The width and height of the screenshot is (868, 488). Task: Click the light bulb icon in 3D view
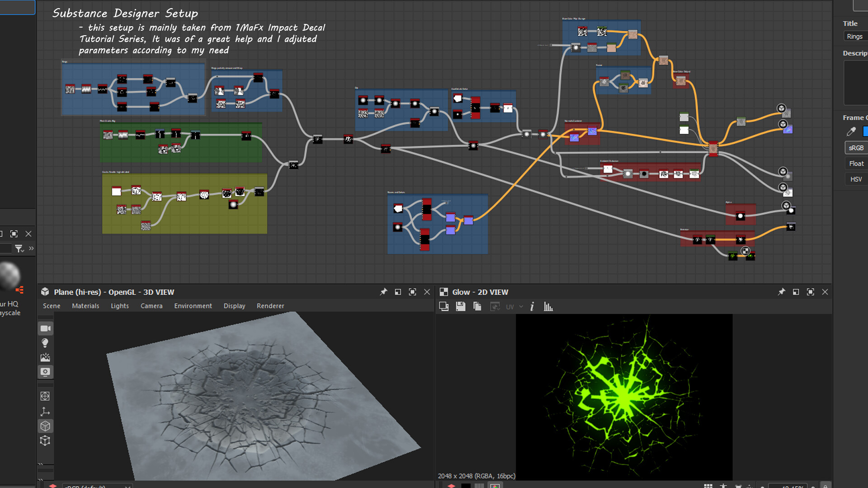45,343
